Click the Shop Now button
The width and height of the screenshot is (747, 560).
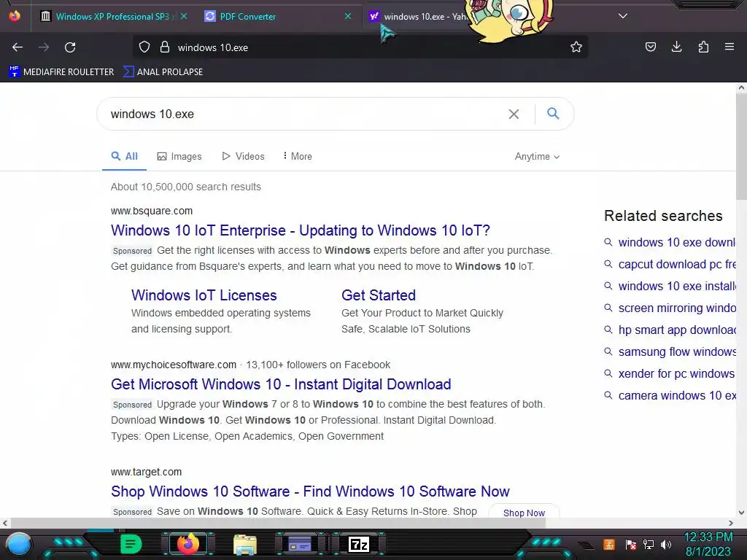coord(524,513)
